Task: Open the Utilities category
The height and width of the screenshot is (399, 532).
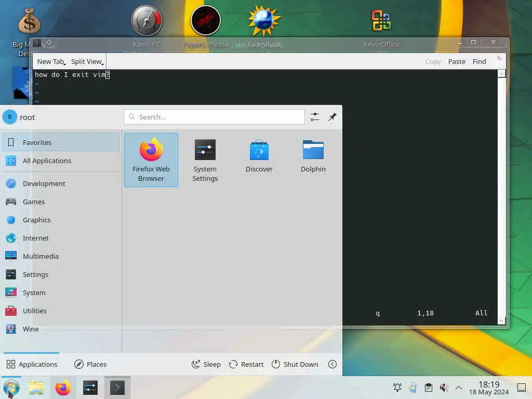Action: [61, 311]
